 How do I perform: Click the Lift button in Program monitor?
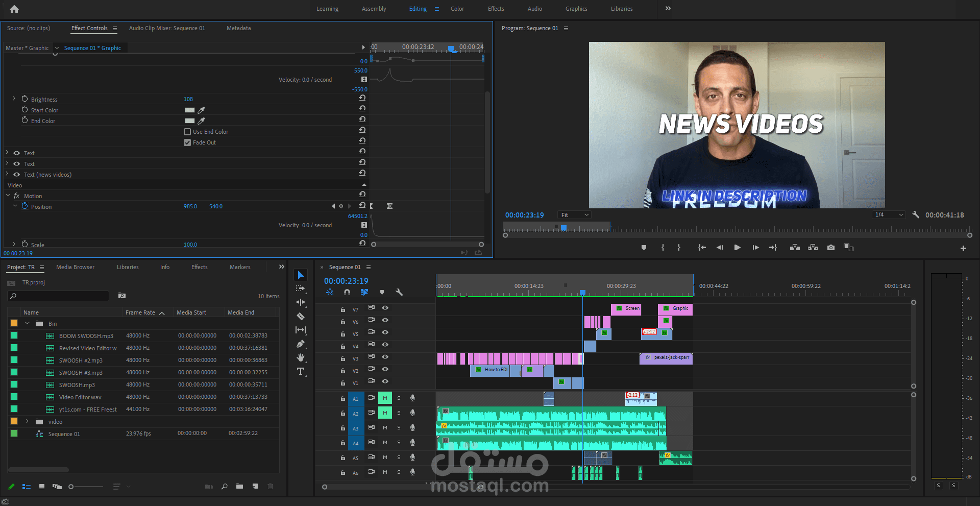point(795,248)
